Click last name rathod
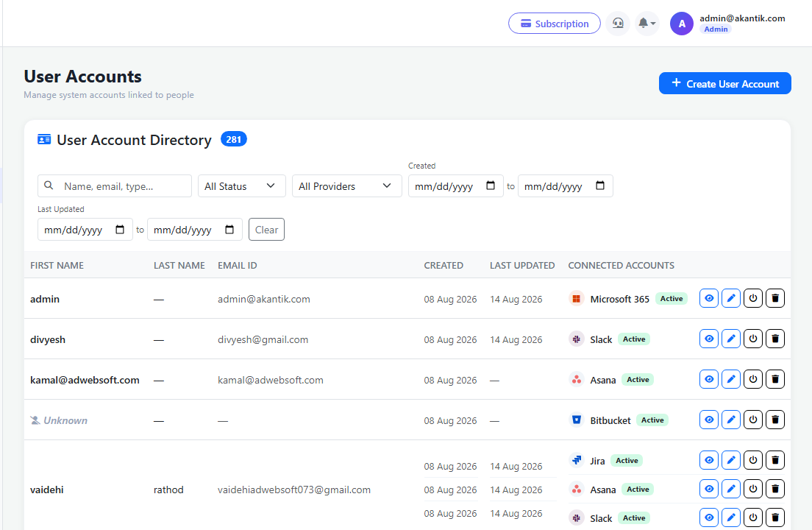Image resolution: width=812 pixels, height=530 pixels. coord(168,490)
